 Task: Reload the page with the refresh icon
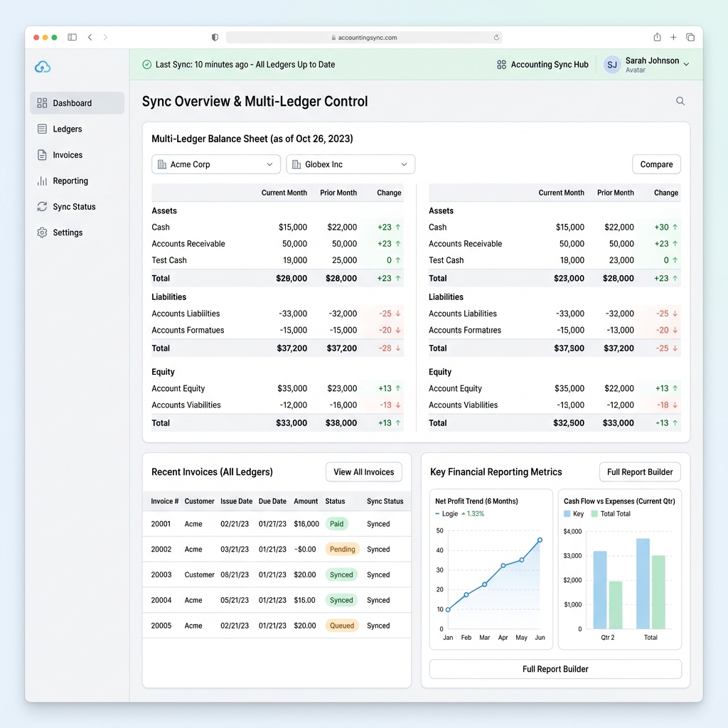496,37
